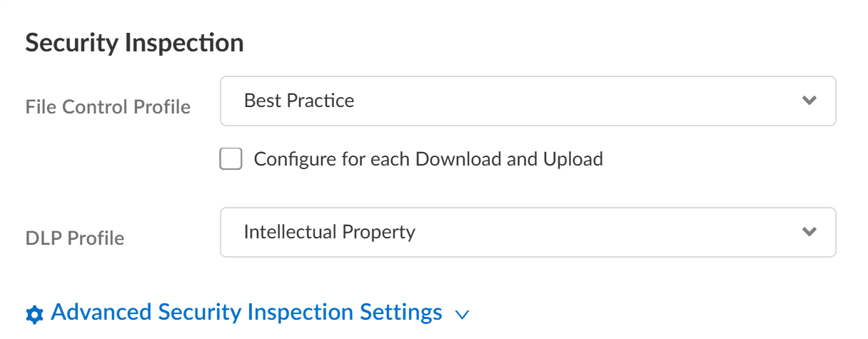Image resolution: width=868 pixels, height=339 pixels.
Task: Click the gear icon beside Advanced Security Inspection Settings
Action: (34, 314)
